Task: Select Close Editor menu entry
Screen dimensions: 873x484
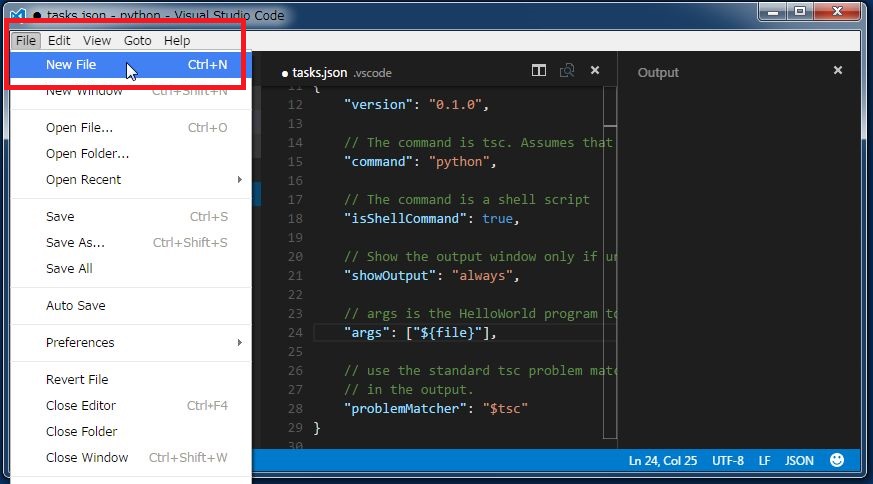Action: click(x=131, y=405)
